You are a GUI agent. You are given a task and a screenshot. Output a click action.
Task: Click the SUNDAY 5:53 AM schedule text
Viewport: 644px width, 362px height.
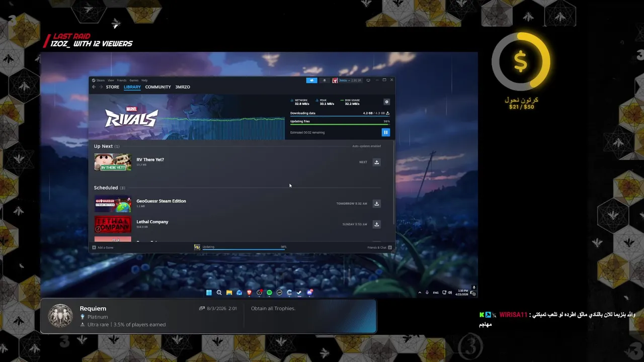click(355, 224)
